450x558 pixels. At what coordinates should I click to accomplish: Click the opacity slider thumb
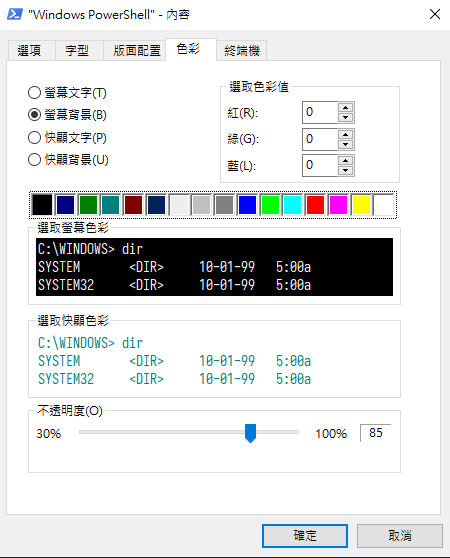[x=250, y=433]
